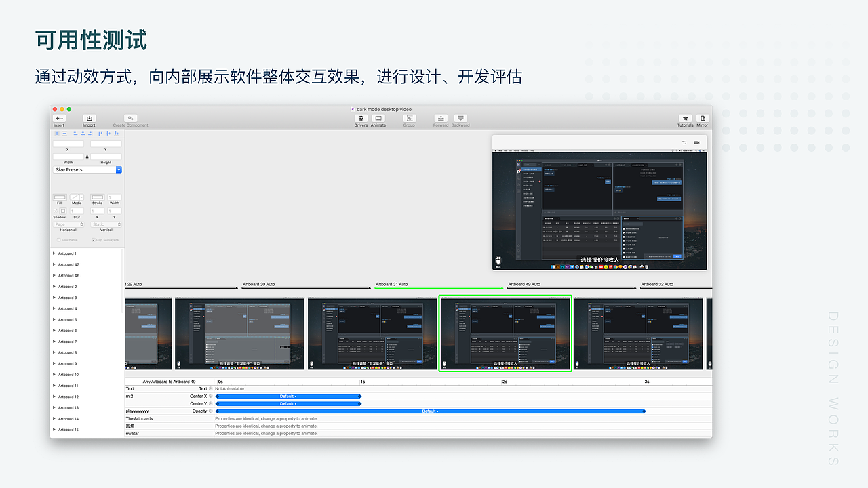Click the record camera icon in preview window
This screenshot has width=868, height=488.
[698, 142]
